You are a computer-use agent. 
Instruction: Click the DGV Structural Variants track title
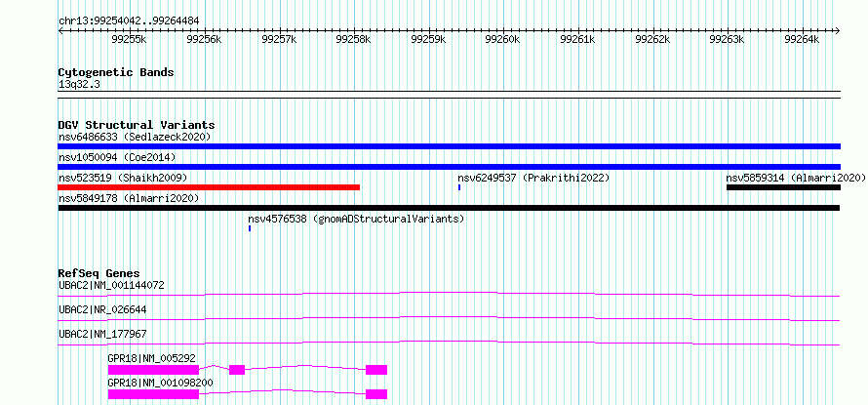coord(137,125)
